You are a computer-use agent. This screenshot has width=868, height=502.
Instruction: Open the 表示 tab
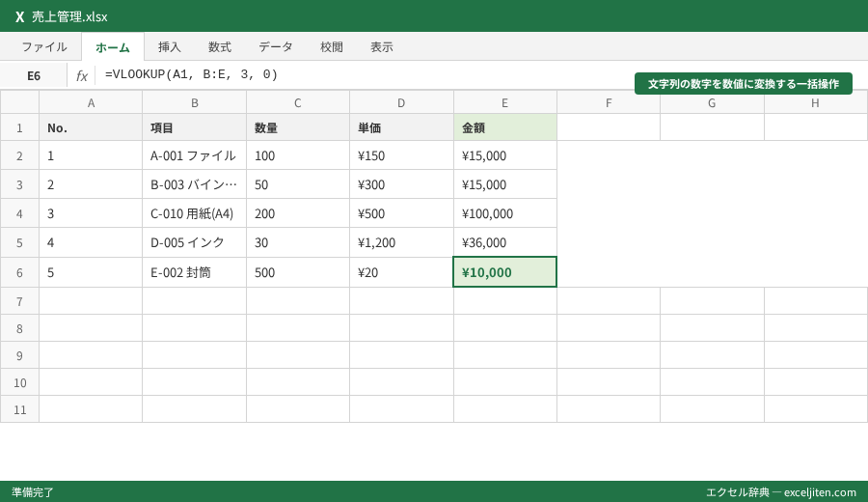point(382,47)
